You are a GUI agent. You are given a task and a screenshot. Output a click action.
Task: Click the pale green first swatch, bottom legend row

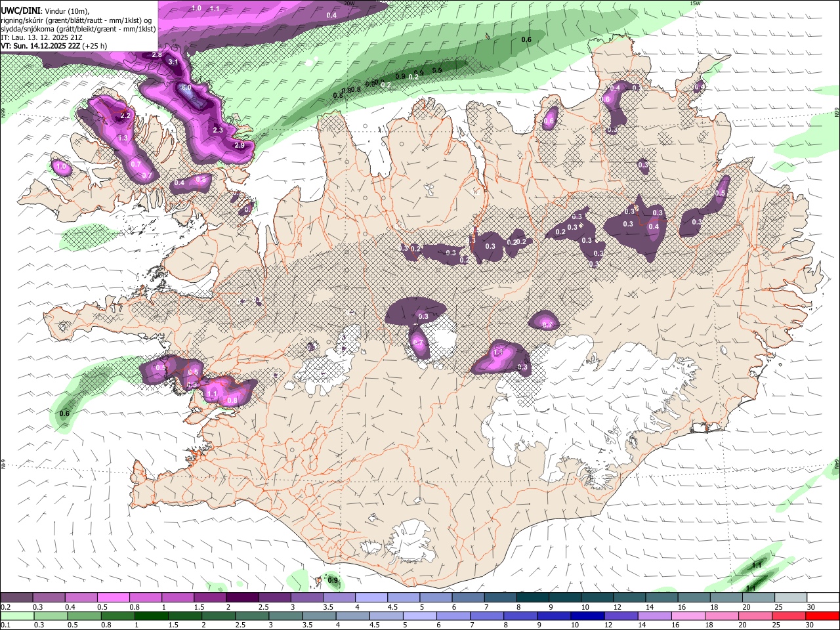[x=18, y=616]
